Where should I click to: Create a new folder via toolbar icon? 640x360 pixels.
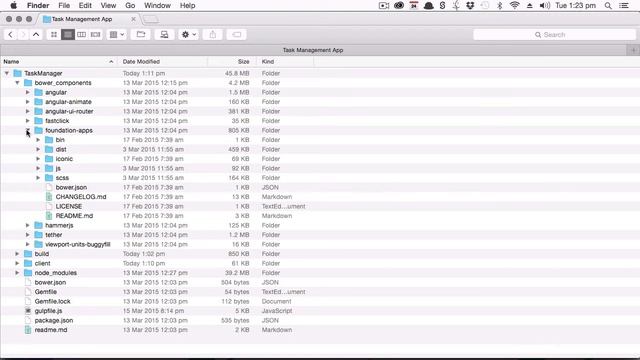point(141,35)
